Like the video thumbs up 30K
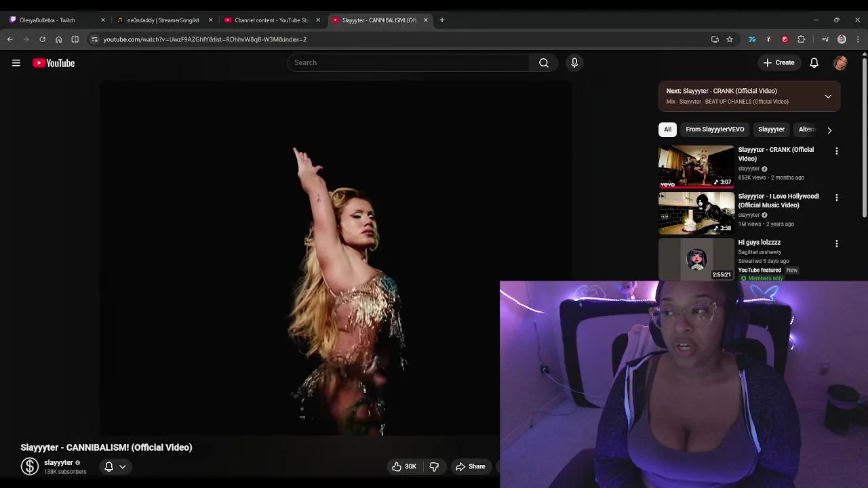The image size is (868, 488). pos(404,466)
